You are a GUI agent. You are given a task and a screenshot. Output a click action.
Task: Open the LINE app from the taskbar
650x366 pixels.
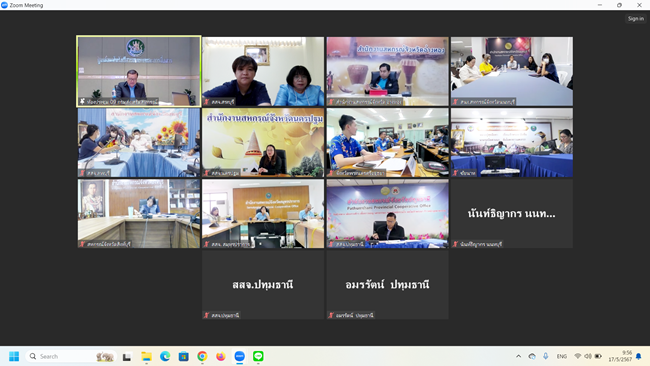[258, 356]
